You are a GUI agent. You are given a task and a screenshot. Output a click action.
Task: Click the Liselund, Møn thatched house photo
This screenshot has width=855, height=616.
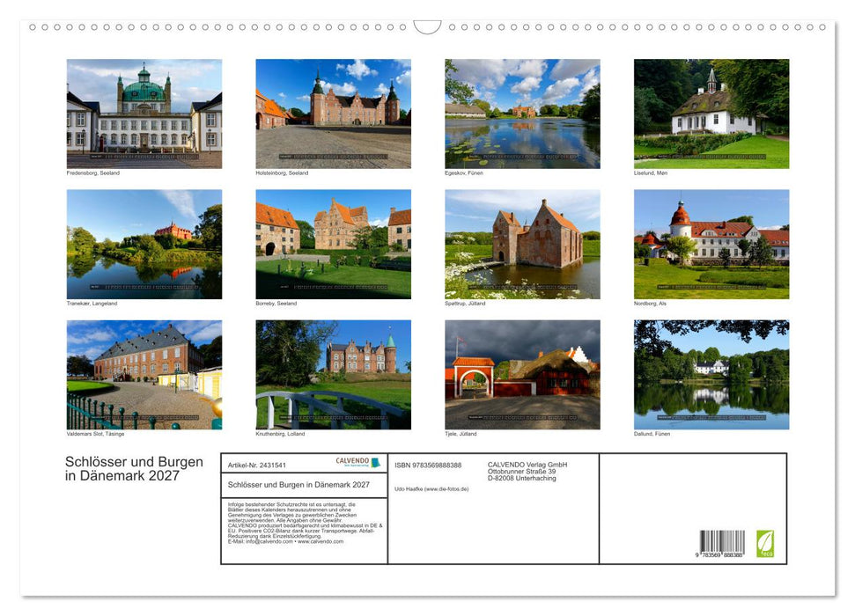(711, 114)
